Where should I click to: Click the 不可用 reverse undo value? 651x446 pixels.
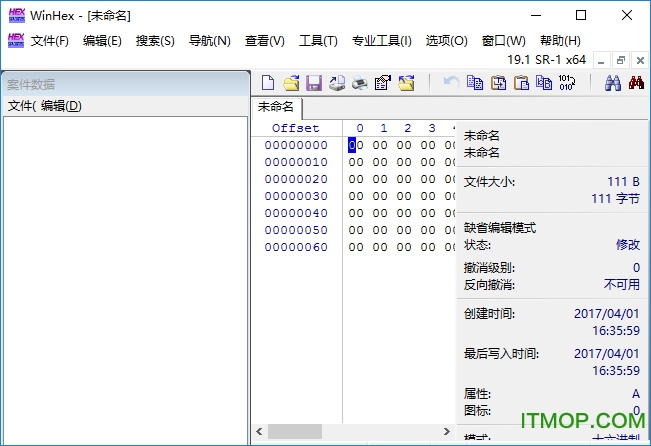(x=622, y=284)
